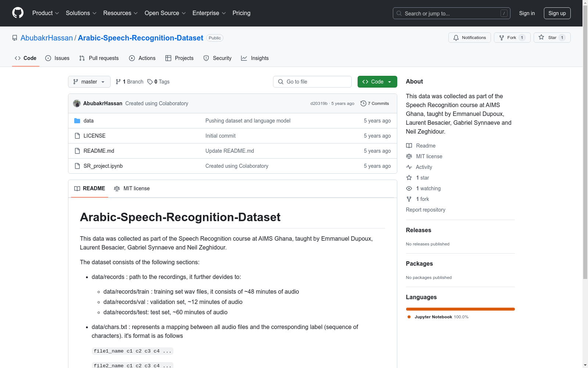Click the scales icon beside MIT license in About

click(409, 156)
